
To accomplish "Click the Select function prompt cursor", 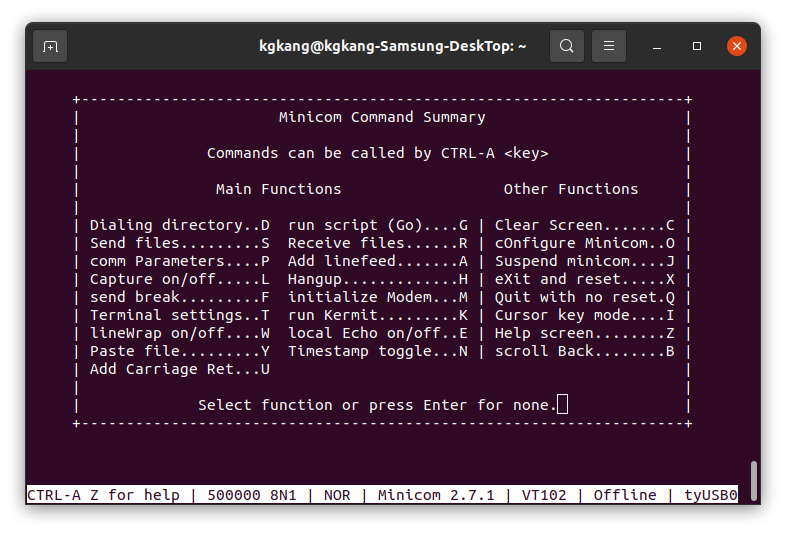I will [x=562, y=404].
